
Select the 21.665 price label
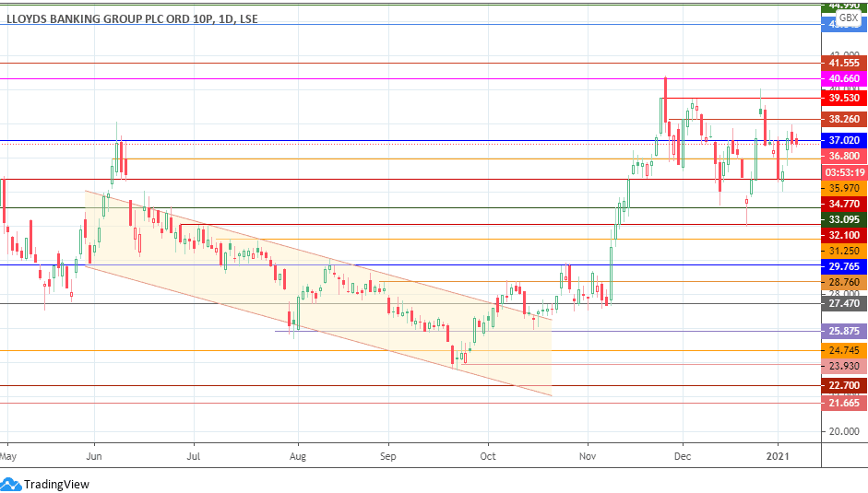pyautogui.click(x=844, y=403)
